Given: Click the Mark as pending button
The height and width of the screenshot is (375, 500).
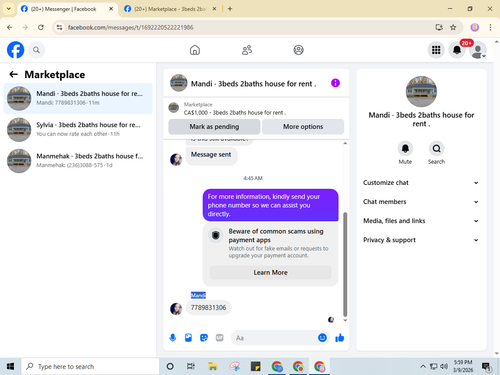Looking at the screenshot, I should [214, 127].
